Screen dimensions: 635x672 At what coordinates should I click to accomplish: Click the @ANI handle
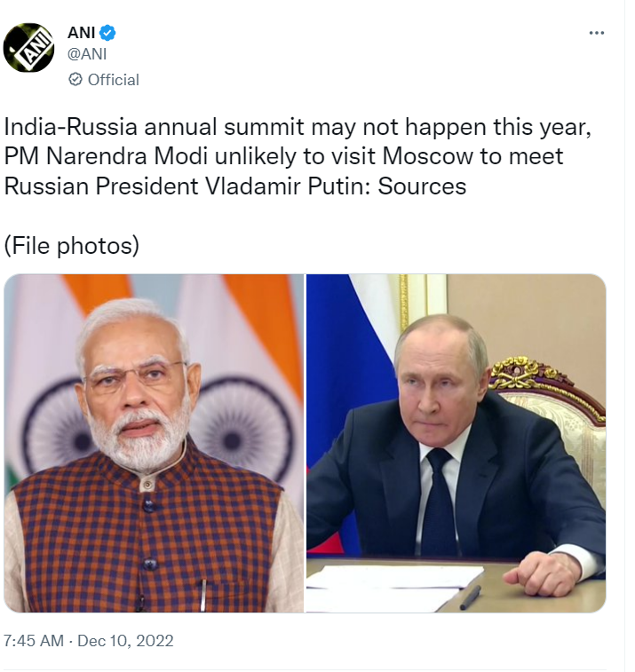pyautogui.click(x=87, y=54)
